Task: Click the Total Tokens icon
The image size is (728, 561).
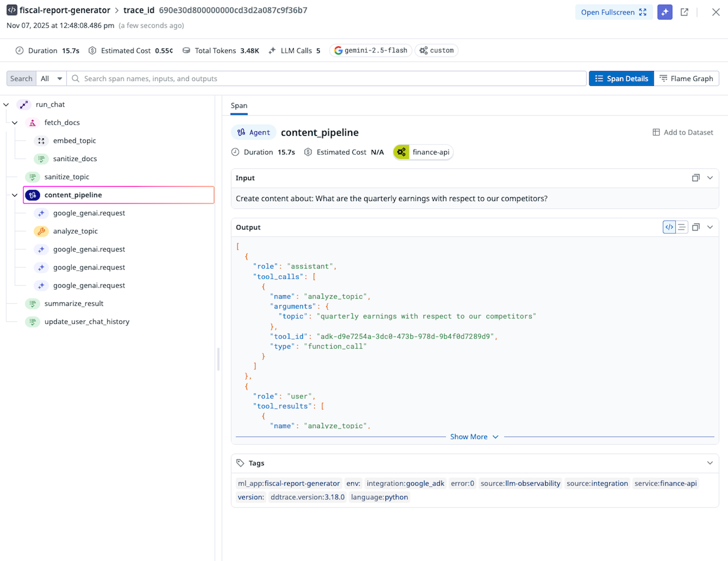Action: click(186, 50)
